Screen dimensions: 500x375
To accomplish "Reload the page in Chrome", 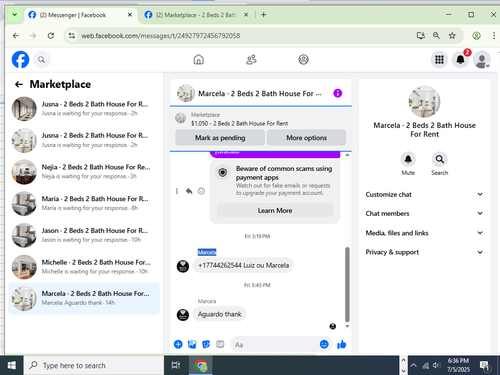I will coord(51,36).
